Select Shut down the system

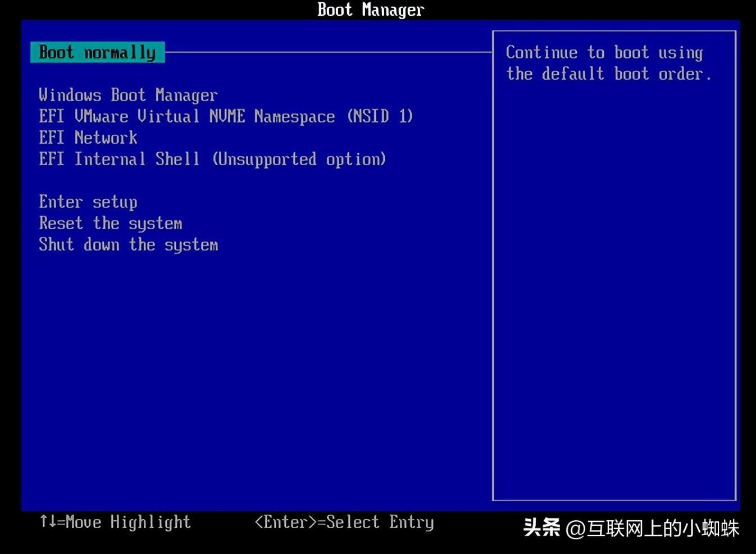pyautogui.click(x=129, y=244)
